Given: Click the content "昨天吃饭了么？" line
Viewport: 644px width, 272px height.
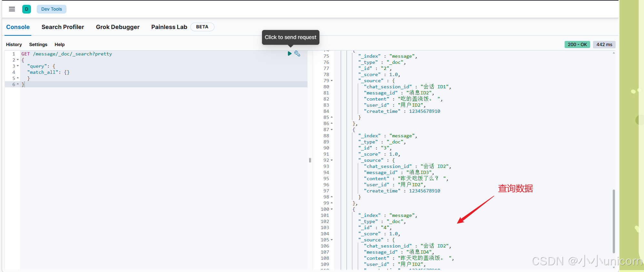Looking at the screenshot, I should tap(406, 179).
